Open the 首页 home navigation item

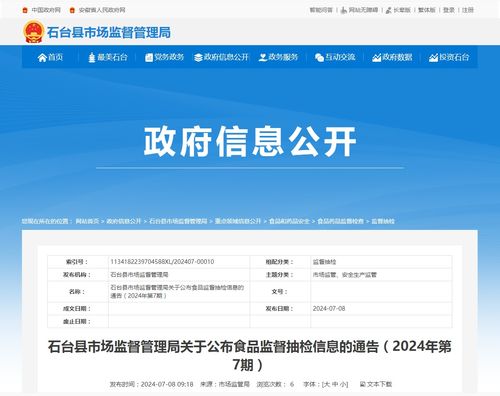50,57
